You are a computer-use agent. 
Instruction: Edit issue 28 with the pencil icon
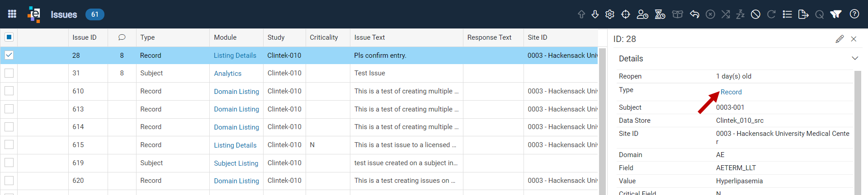point(840,39)
